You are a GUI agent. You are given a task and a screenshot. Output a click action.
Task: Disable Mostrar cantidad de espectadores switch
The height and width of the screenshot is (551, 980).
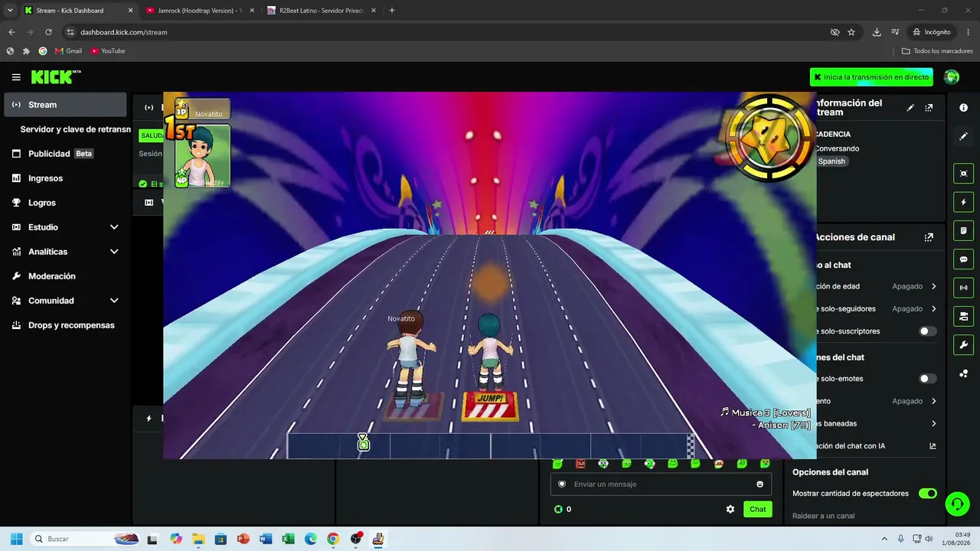(927, 494)
